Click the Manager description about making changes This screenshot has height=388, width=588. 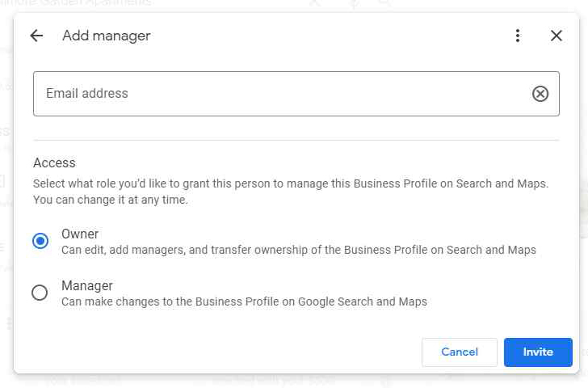[244, 302]
